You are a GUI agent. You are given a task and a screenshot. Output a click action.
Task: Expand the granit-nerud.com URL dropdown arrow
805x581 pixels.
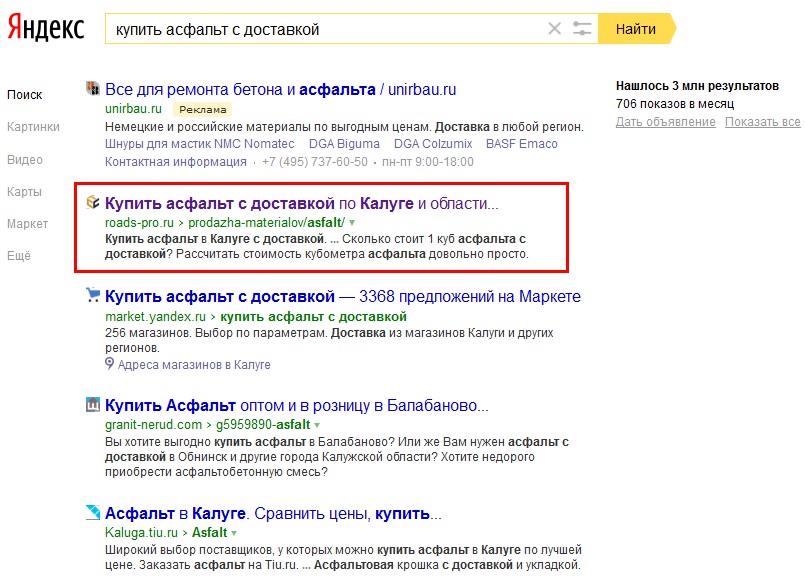(x=317, y=425)
